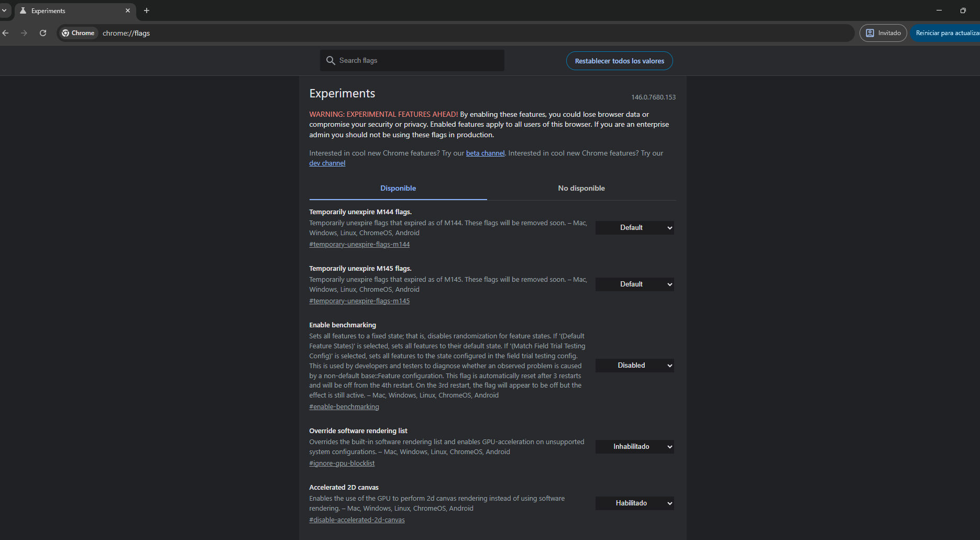The width and height of the screenshot is (980, 540).
Task: Expand Enable benchmarking Disabled dropdown
Action: 634,366
